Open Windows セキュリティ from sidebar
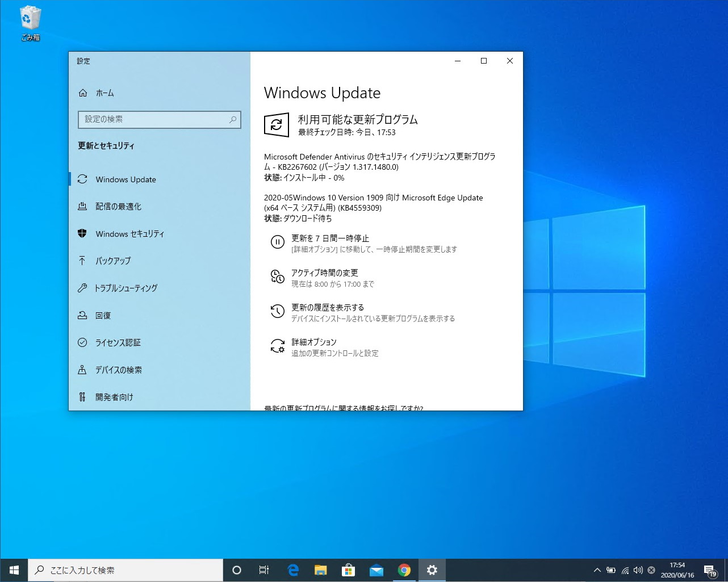The width and height of the screenshot is (728, 582). click(x=130, y=233)
